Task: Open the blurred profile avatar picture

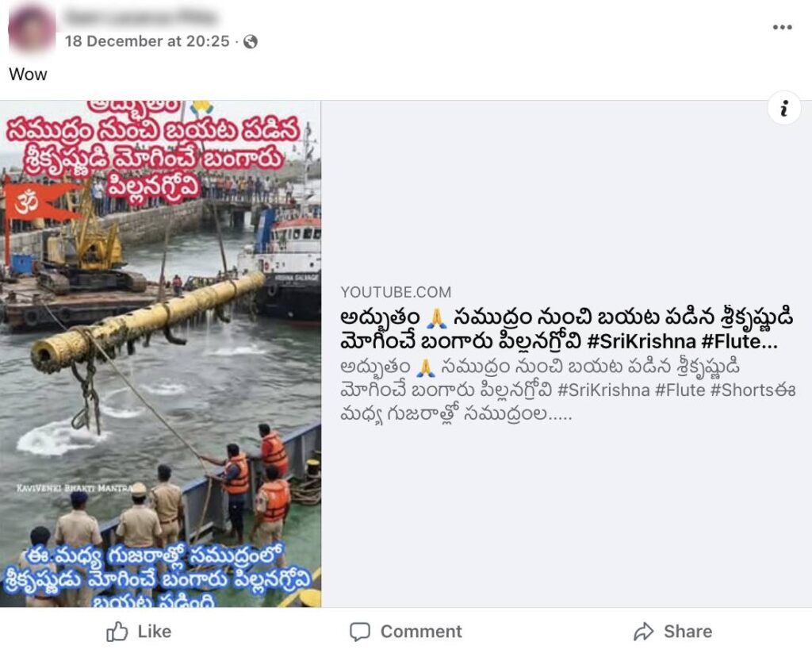Action: tap(32, 27)
